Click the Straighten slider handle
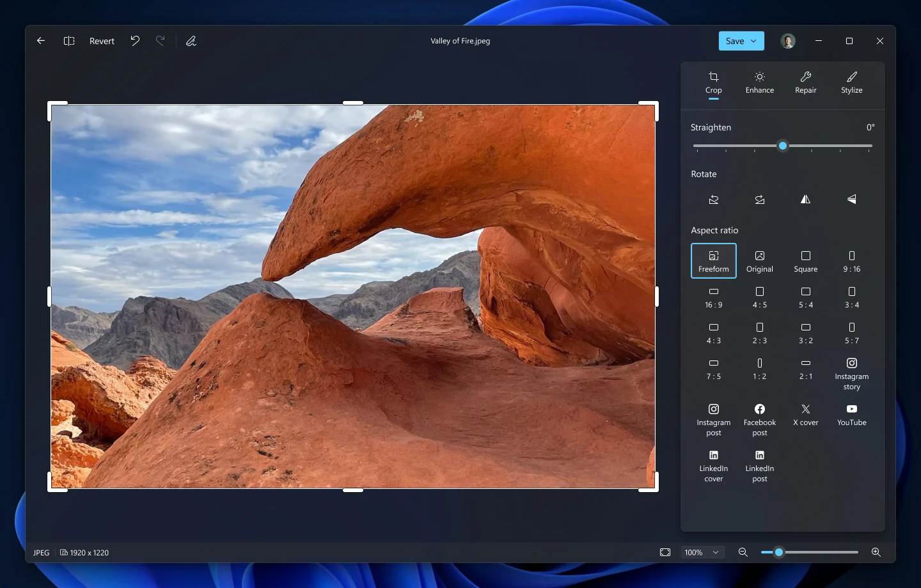921x588 pixels. pyautogui.click(x=782, y=146)
